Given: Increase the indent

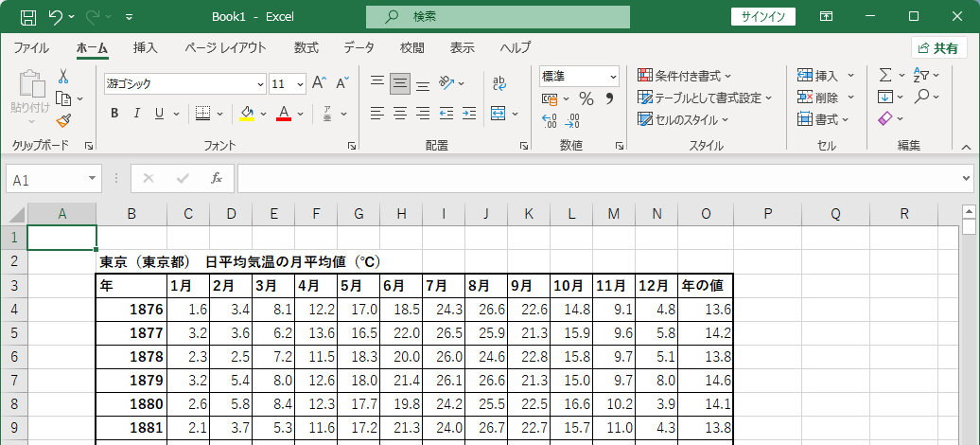Looking at the screenshot, I should click(x=469, y=114).
